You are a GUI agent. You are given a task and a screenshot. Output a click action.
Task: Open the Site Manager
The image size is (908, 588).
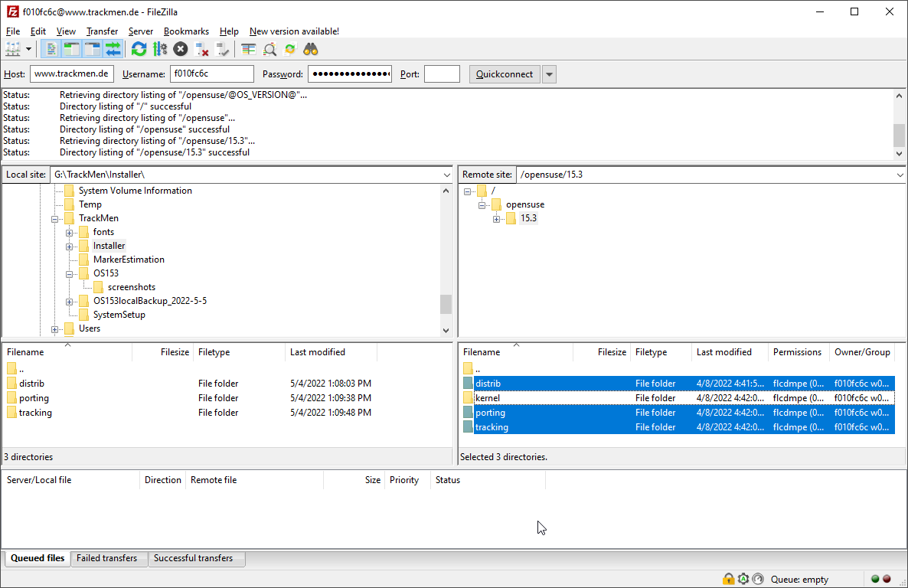click(x=11, y=47)
